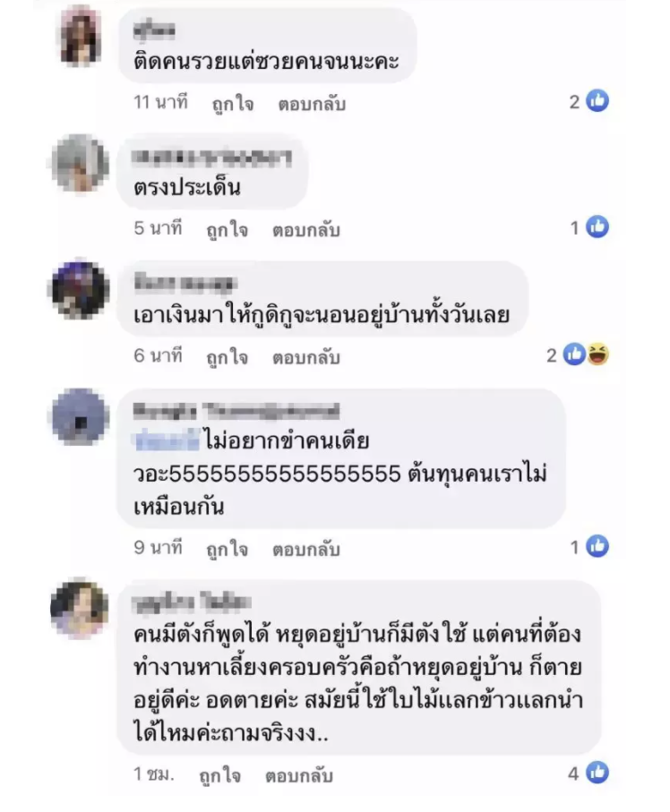Screen dimensions: 670x812
Task: Open third commenter's dark avatar
Action: (x=80, y=289)
